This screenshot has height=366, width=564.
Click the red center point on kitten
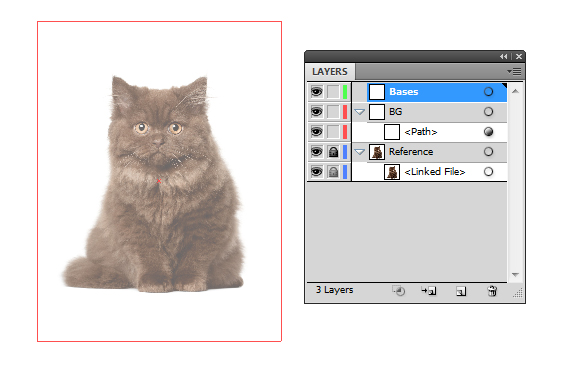point(159,181)
